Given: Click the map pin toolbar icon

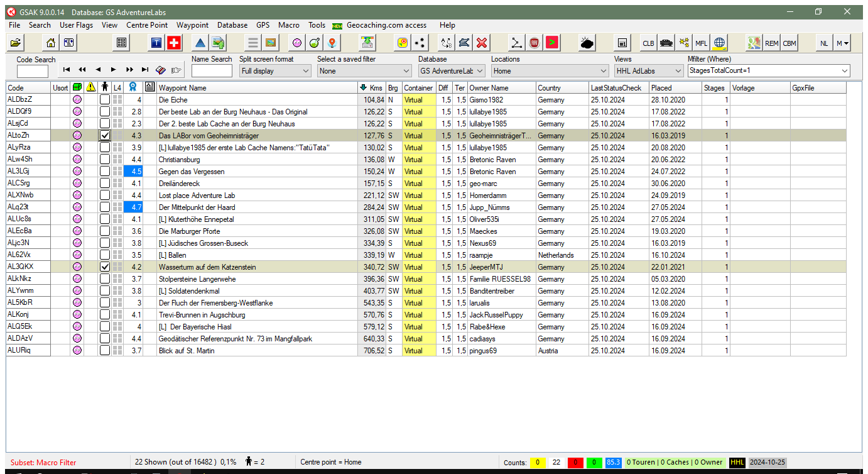Looking at the screenshot, I should tap(332, 43).
